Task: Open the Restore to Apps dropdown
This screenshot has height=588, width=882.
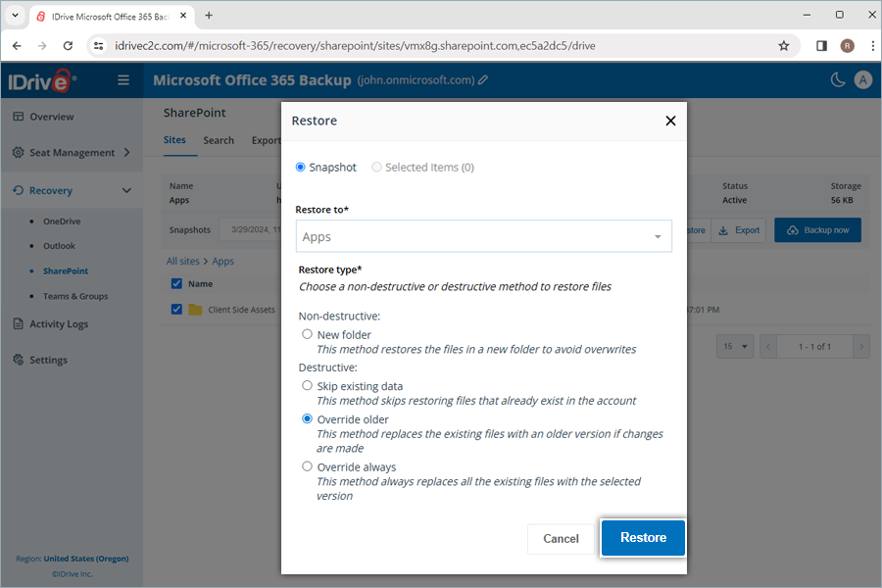Action: point(660,236)
